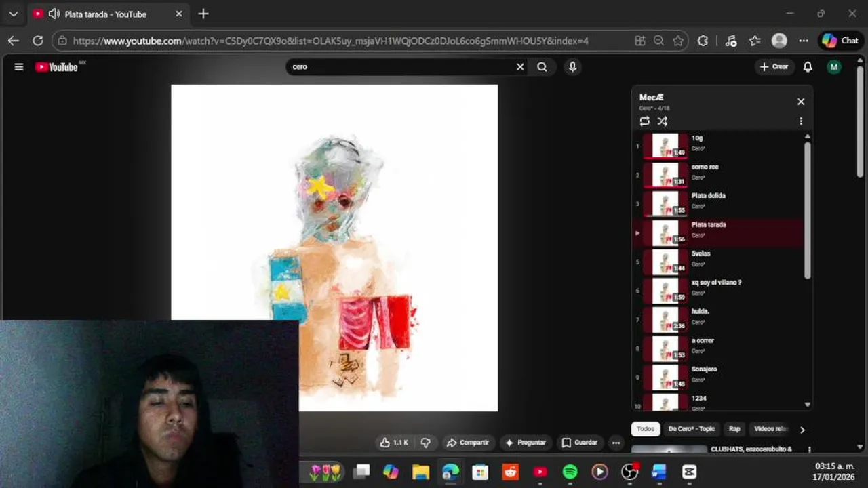Viewport: 868px width, 488px height.
Task: Like the video (1.1 K)
Action: [x=394, y=443]
